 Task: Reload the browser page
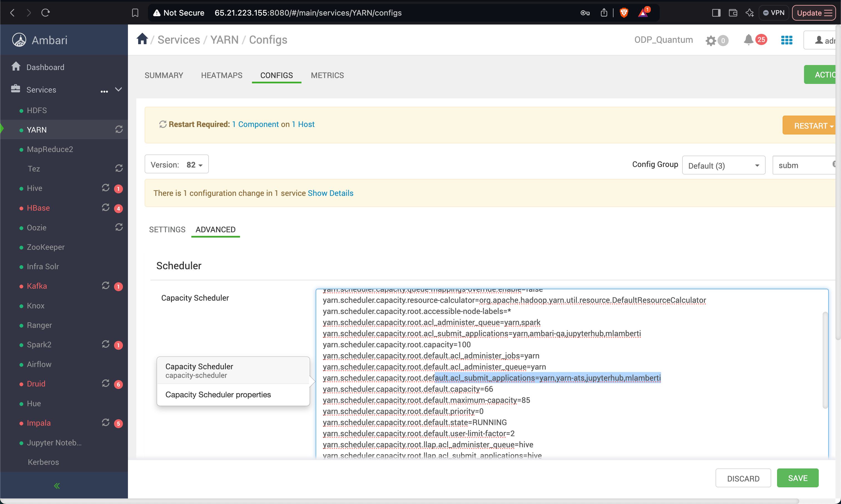point(46,13)
